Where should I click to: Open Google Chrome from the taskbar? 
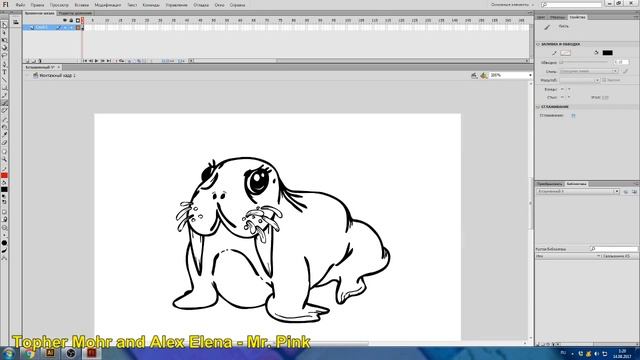29,353
